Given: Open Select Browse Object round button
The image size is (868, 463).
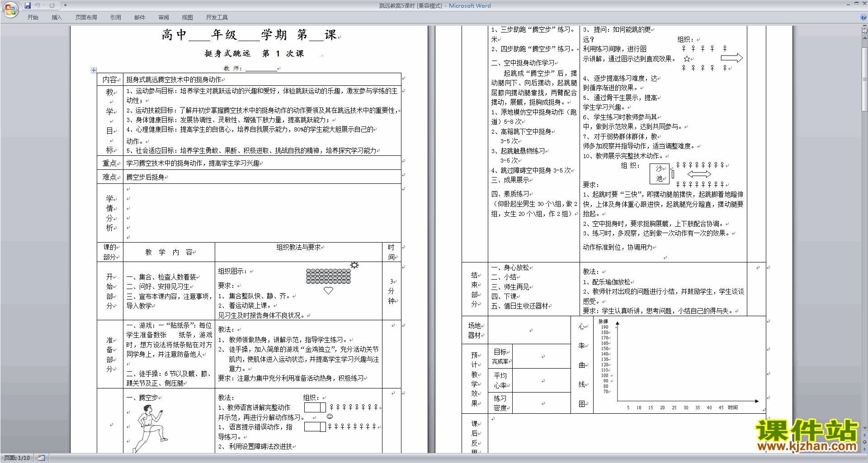Looking at the screenshot, I should (x=864, y=442).
